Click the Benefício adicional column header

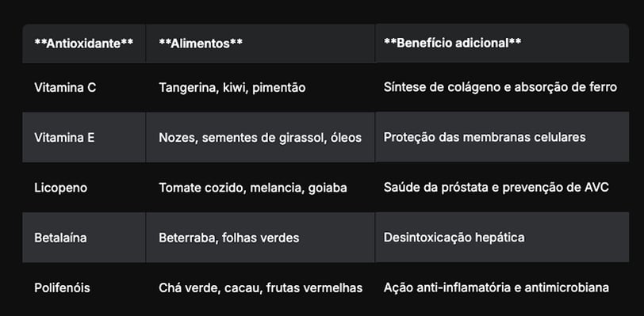point(502,43)
